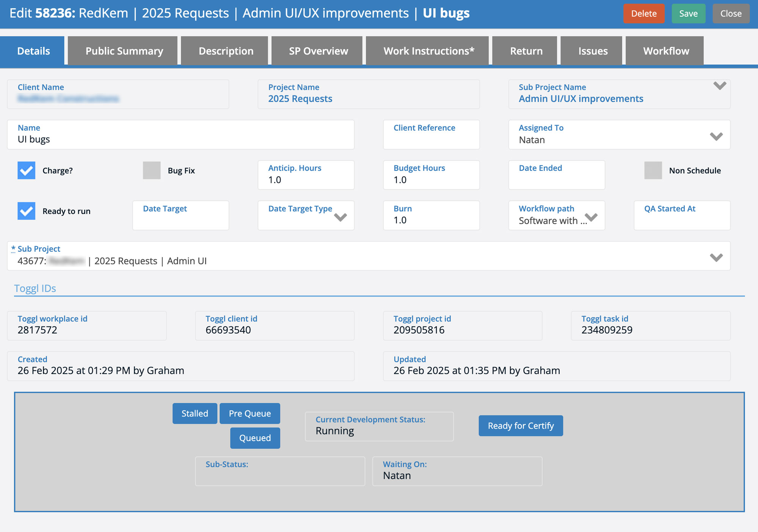This screenshot has width=758, height=532.
Task: Click the red Delete button
Action: 644,14
